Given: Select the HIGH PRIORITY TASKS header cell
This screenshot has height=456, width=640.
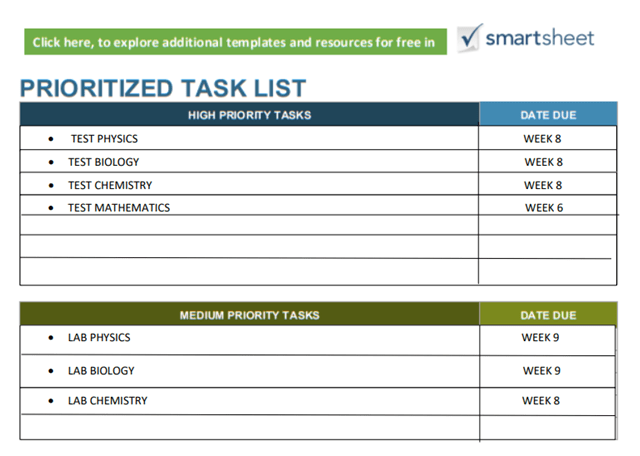Looking at the screenshot, I should click(x=249, y=114).
